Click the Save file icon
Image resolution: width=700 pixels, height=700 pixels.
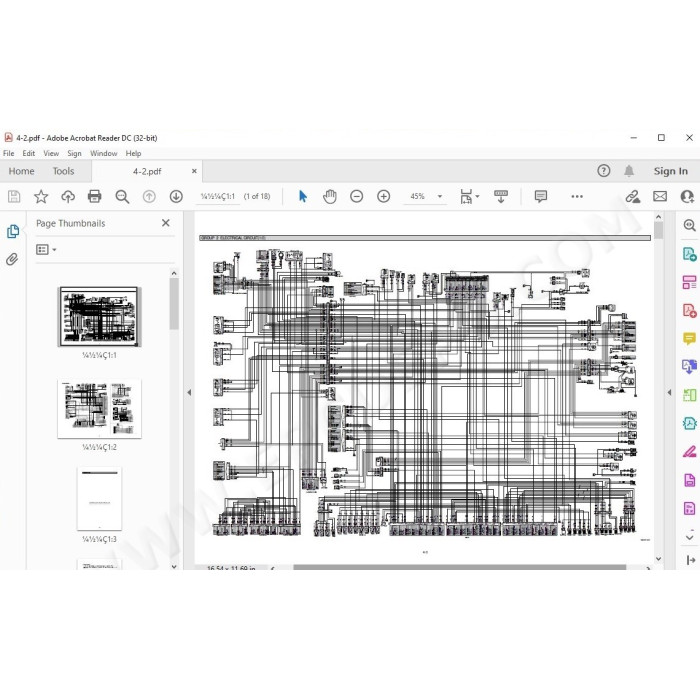(14, 196)
